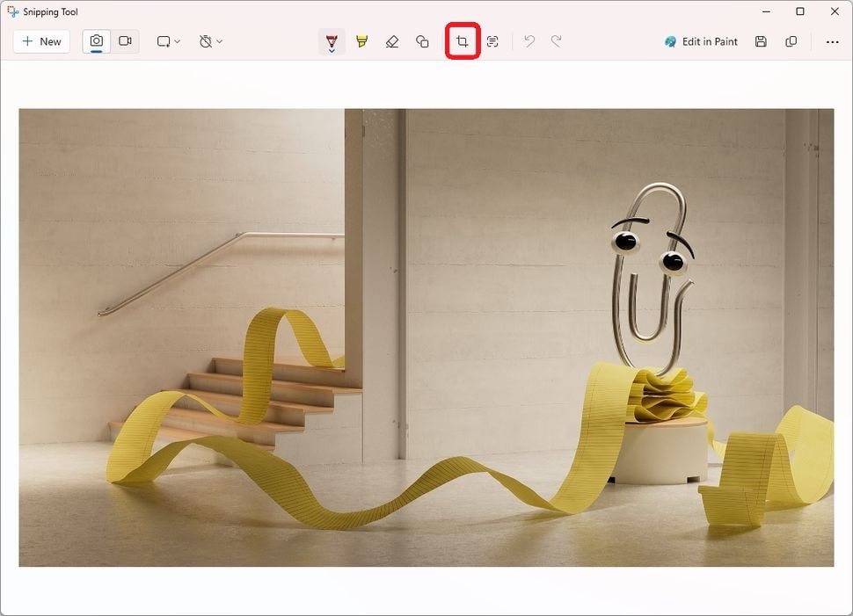Open text actions tool

point(492,41)
